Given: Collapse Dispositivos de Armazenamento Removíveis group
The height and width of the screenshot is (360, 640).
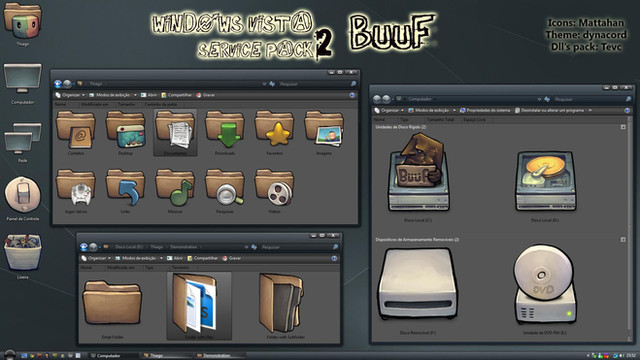Looking at the screenshot, I should click(623, 240).
